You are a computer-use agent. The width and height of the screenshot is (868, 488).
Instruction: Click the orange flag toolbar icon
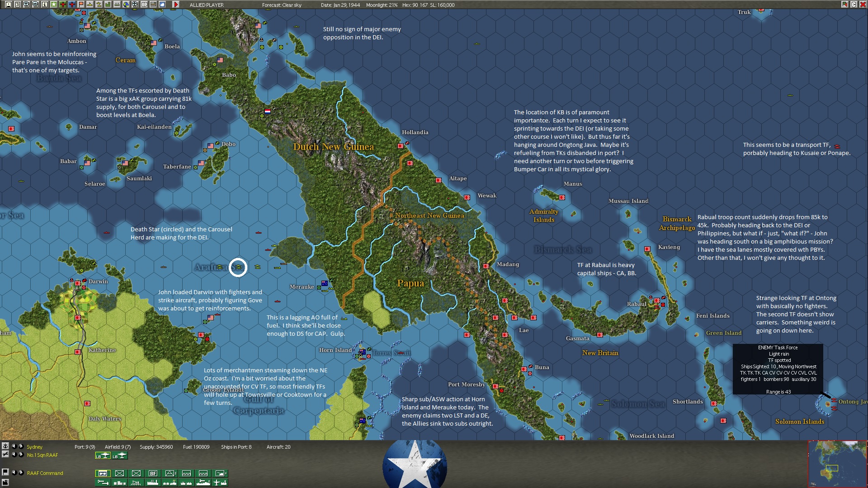81,5
